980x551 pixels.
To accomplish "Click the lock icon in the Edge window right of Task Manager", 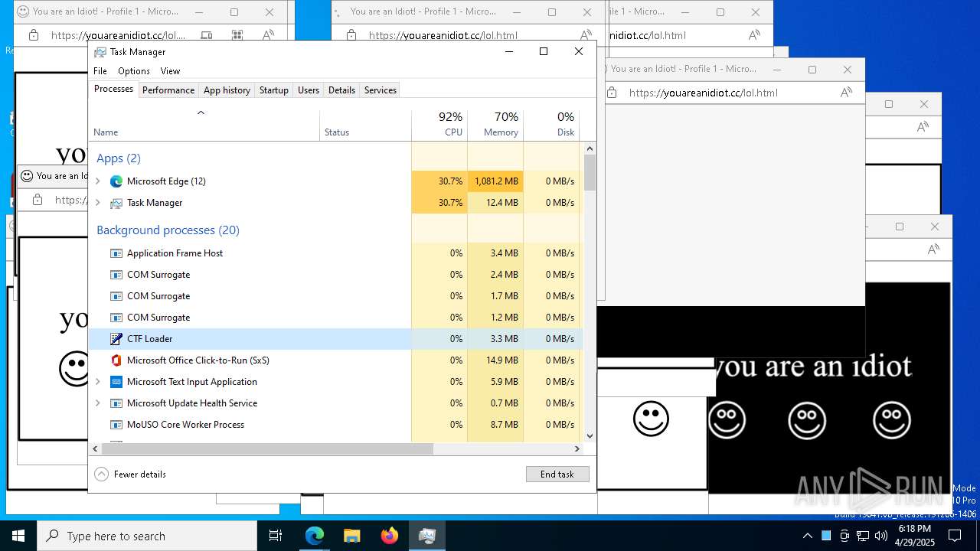I will pyautogui.click(x=612, y=93).
